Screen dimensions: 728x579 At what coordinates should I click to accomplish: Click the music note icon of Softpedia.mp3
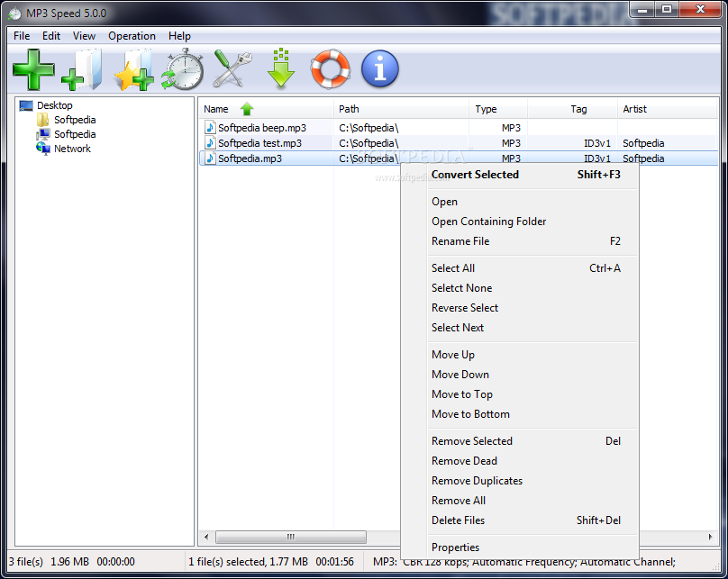tap(210, 158)
